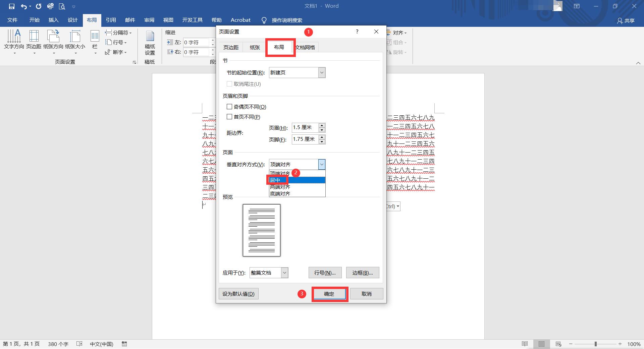Click the 行号(N)... dialog button
Screen dimensions: 644x349
[325, 273]
